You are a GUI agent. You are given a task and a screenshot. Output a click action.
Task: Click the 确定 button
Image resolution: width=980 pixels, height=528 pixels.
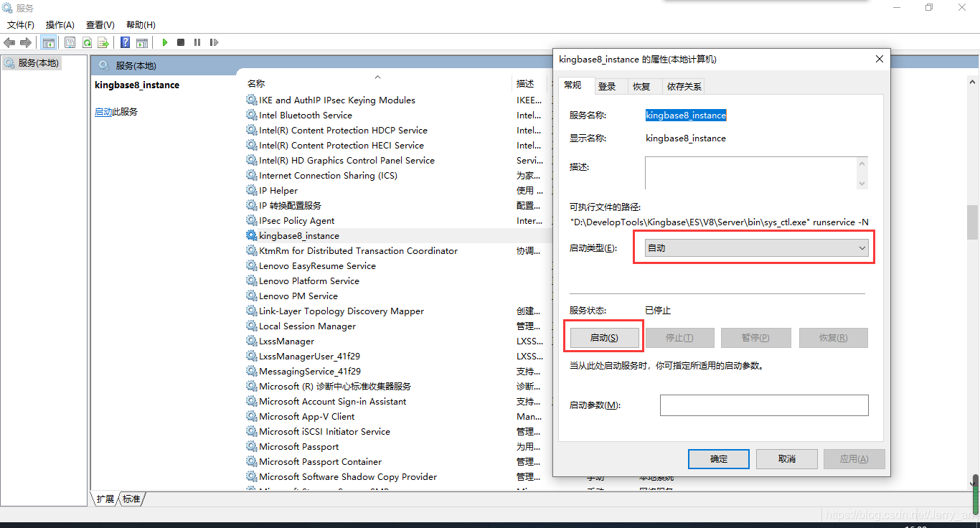point(719,459)
